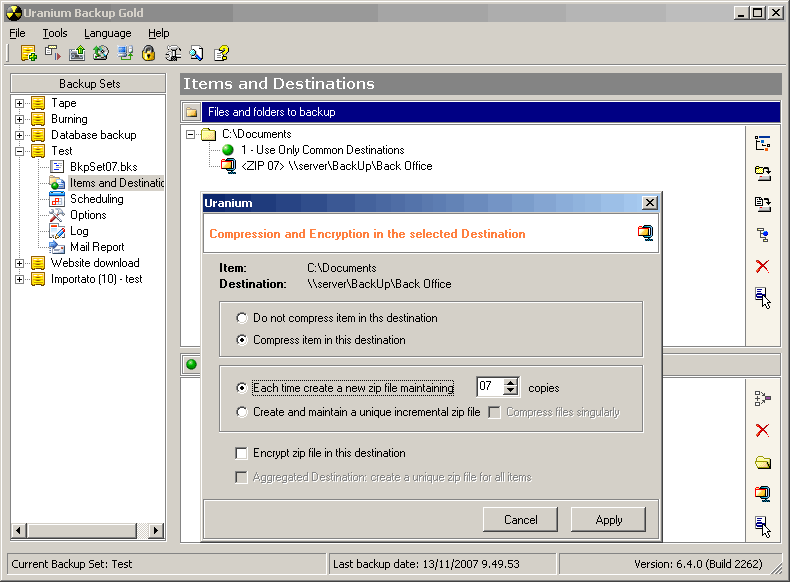This screenshot has height=582, width=790.
Task: Decrease the copies count with down arrow
Action: (511, 391)
